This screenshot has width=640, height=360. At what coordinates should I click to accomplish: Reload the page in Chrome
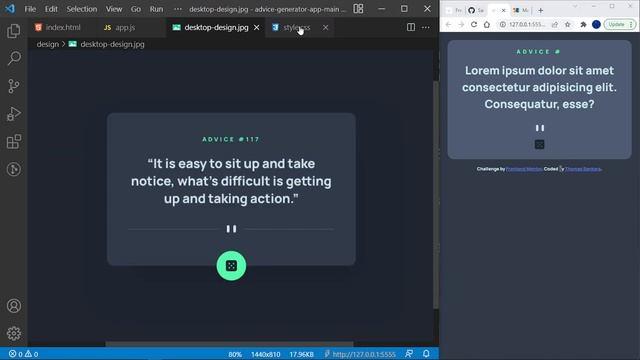474,24
